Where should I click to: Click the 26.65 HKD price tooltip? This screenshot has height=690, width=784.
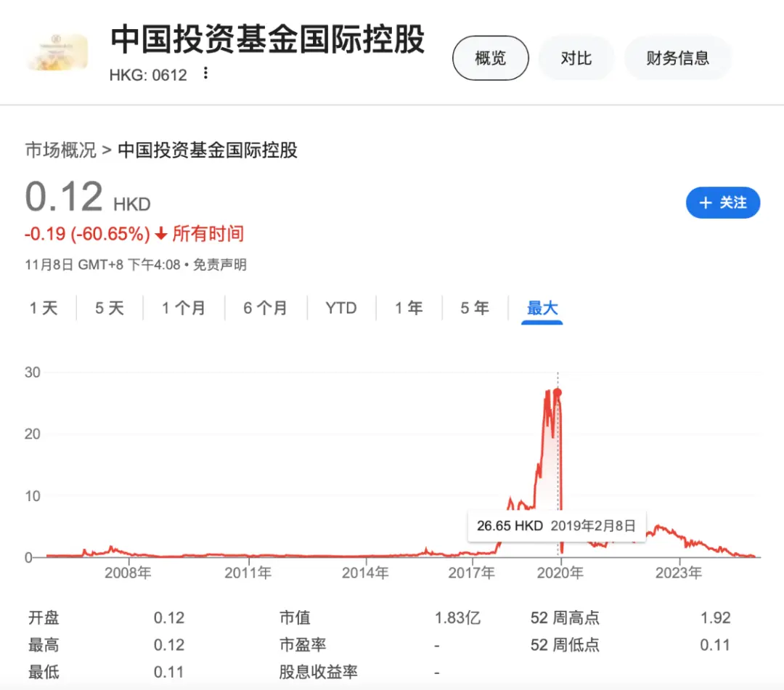556,525
